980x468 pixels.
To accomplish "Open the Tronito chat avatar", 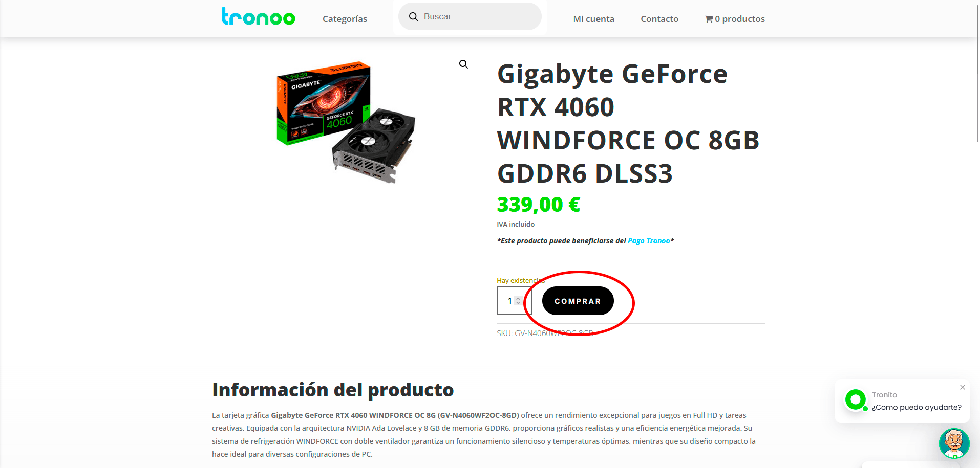I will click(954, 443).
